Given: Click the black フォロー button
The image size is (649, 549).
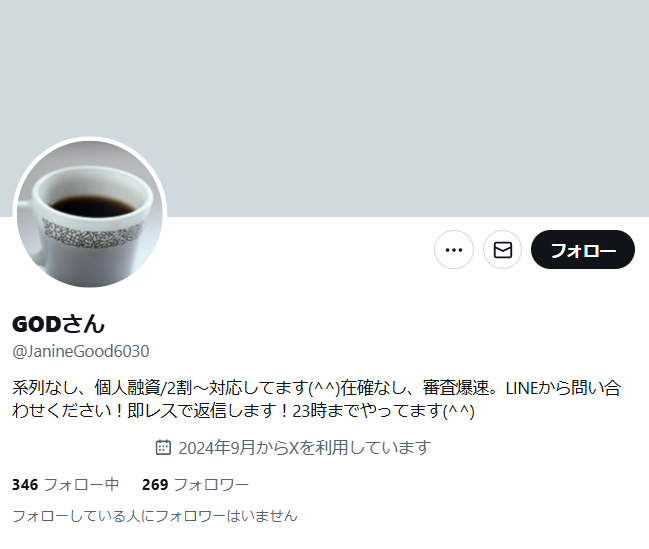Looking at the screenshot, I should pyautogui.click(x=583, y=250).
